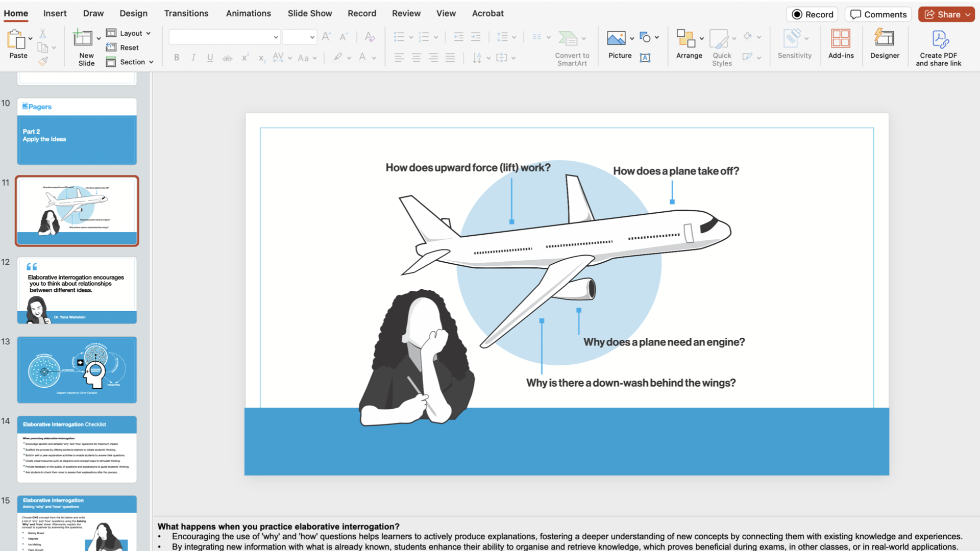Open the Share dropdown button
Viewport: 980px width, 551px height.
tap(946, 14)
